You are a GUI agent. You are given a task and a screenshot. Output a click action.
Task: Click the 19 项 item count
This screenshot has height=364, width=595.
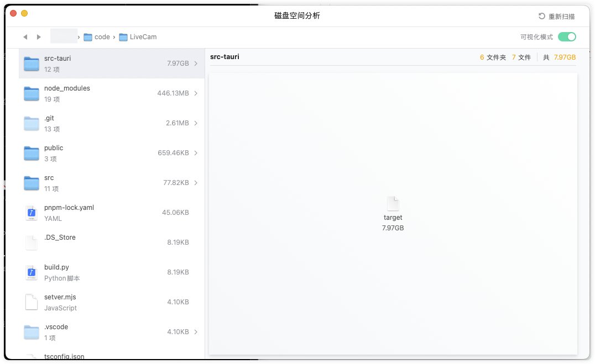(52, 99)
